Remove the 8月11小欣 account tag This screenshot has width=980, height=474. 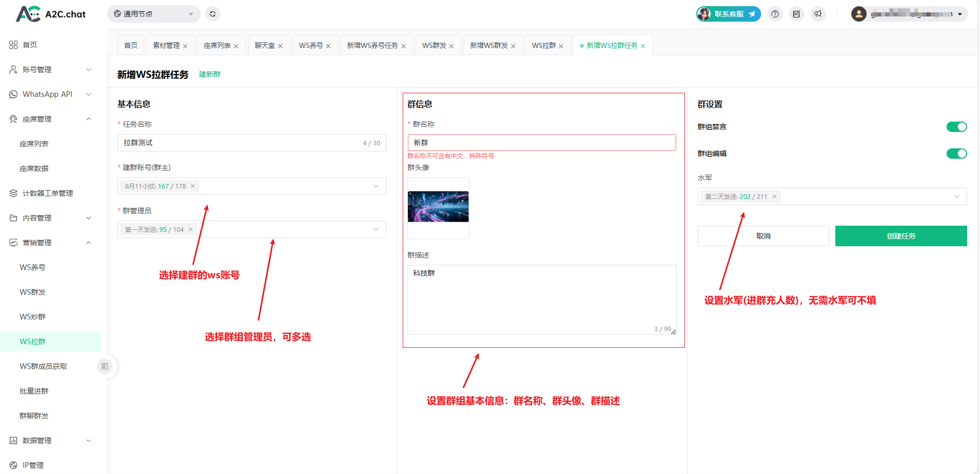click(x=193, y=186)
